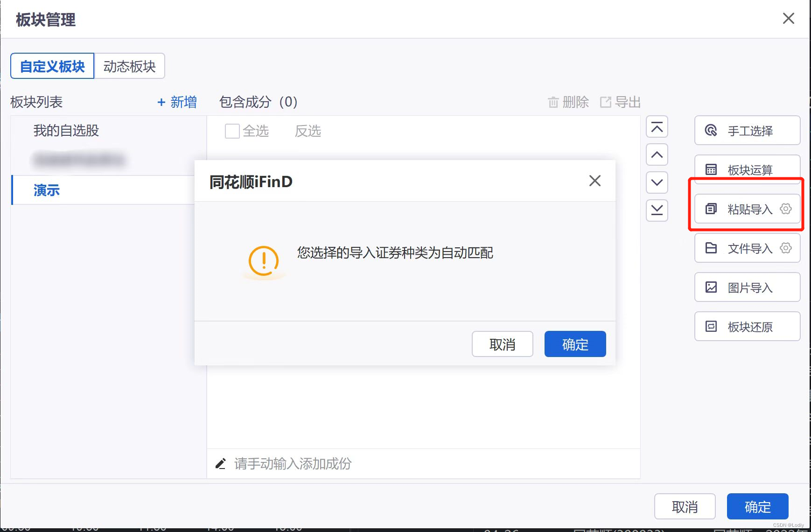Click move-to-top double chevron arrow

pyautogui.click(x=657, y=126)
